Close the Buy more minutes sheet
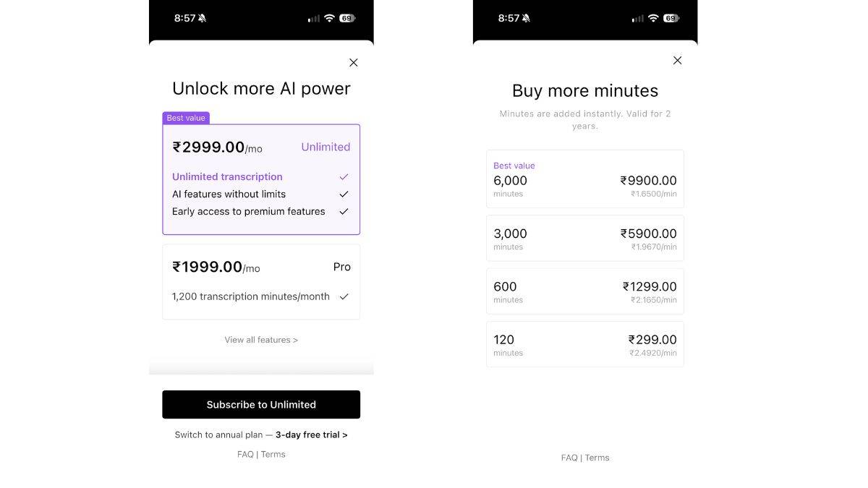Screen dimensions: 868x488 pyautogui.click(x=677, y=61)
